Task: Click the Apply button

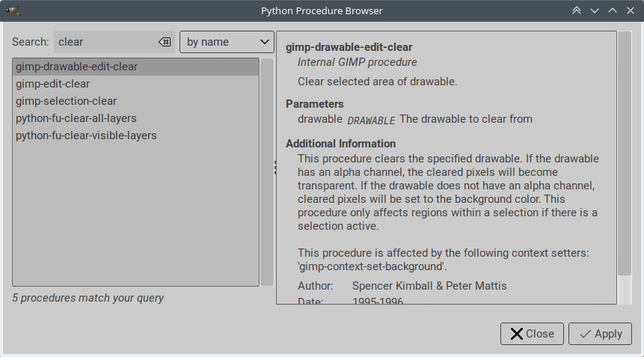Action: click(600, 334)
